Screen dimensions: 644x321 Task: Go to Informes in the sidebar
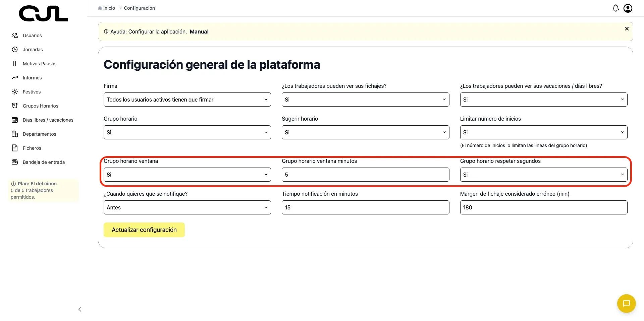pyautogui.click(x=32, y=78)
